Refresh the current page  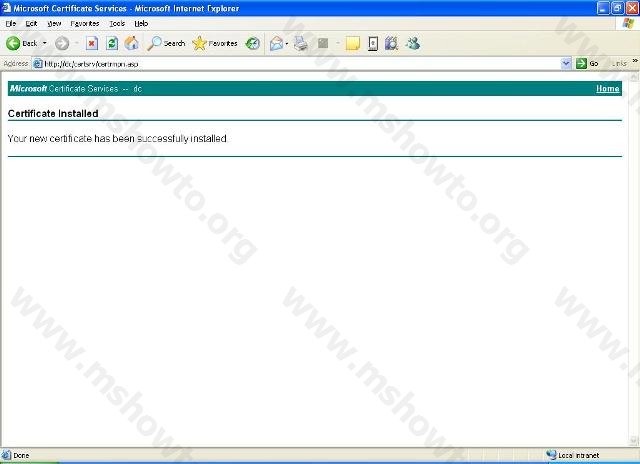click(112, 43)
